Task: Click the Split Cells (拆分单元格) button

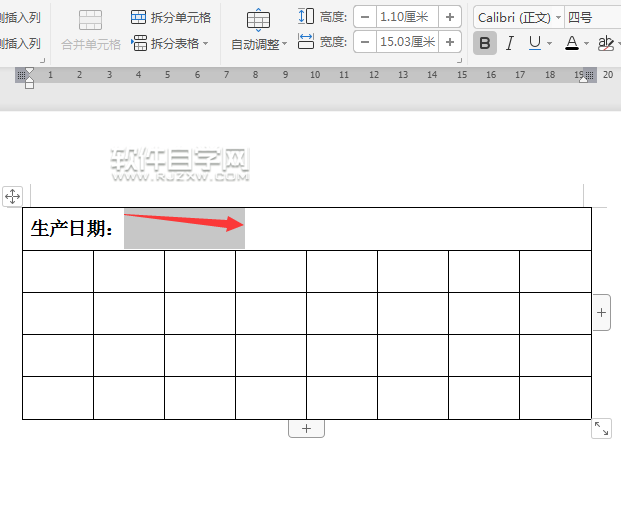Action: point(171,17)
